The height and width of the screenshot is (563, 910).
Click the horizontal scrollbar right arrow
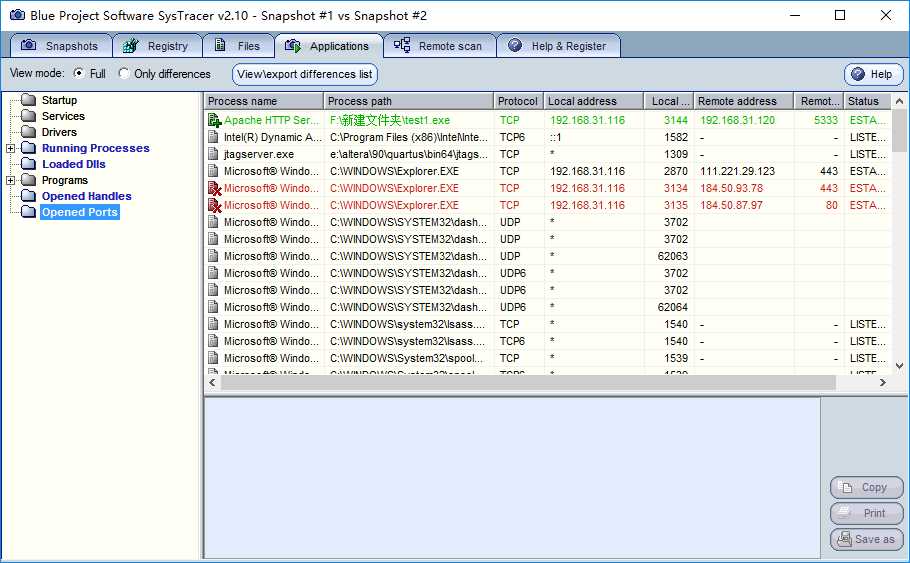point(883,382)
